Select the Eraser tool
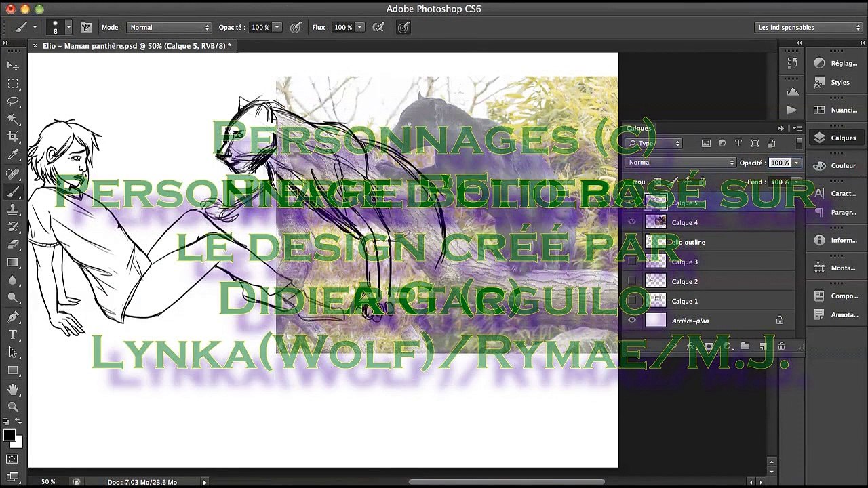The width and height of the screenshot is (868, 488). [x=13, y=245]
